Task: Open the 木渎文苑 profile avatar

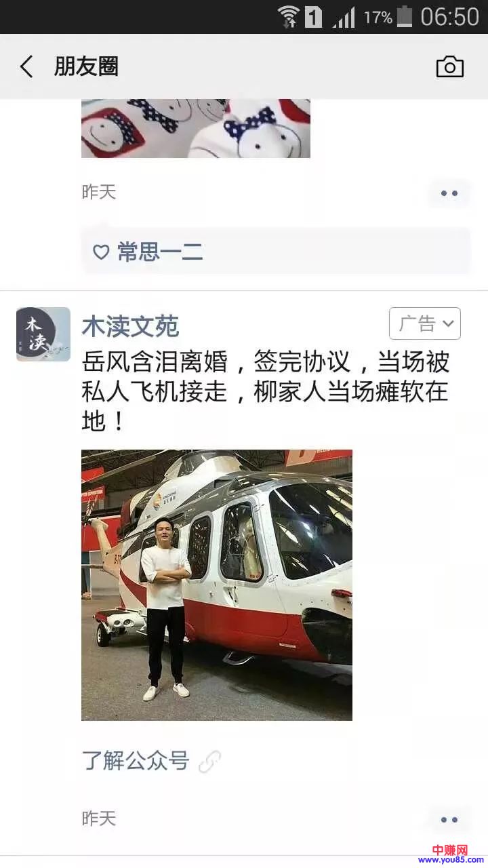Action: tap(43, 334)
